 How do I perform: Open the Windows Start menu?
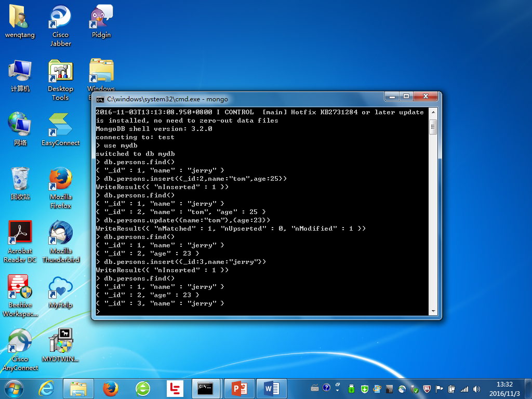pyautogui.click(x=14, y=389)
